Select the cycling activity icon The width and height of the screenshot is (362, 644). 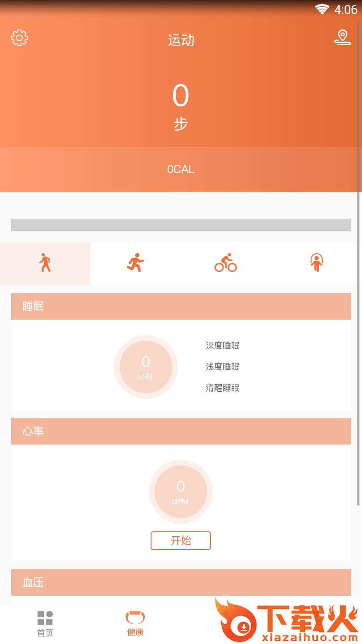click(226, 263)
